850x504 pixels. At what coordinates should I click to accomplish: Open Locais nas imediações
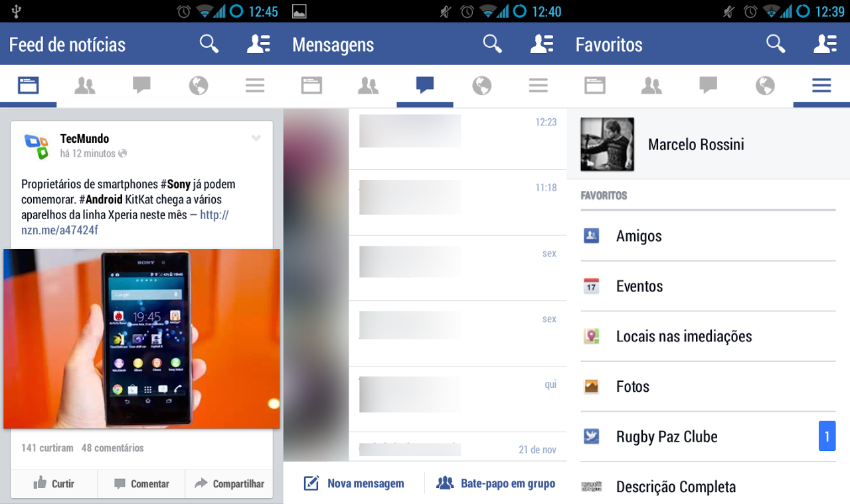click(708, 336)
